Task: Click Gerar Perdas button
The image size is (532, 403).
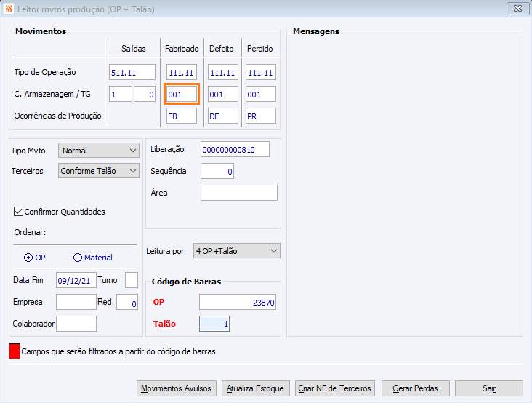Action: [416, 388]
